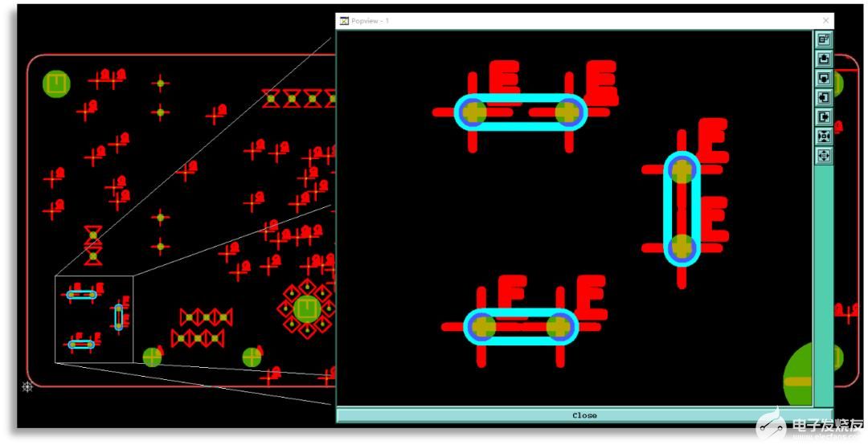Click the up-arrow pan icon in the Popview toolbar
The image size is (868, 445).
click(x=824, y=59)
